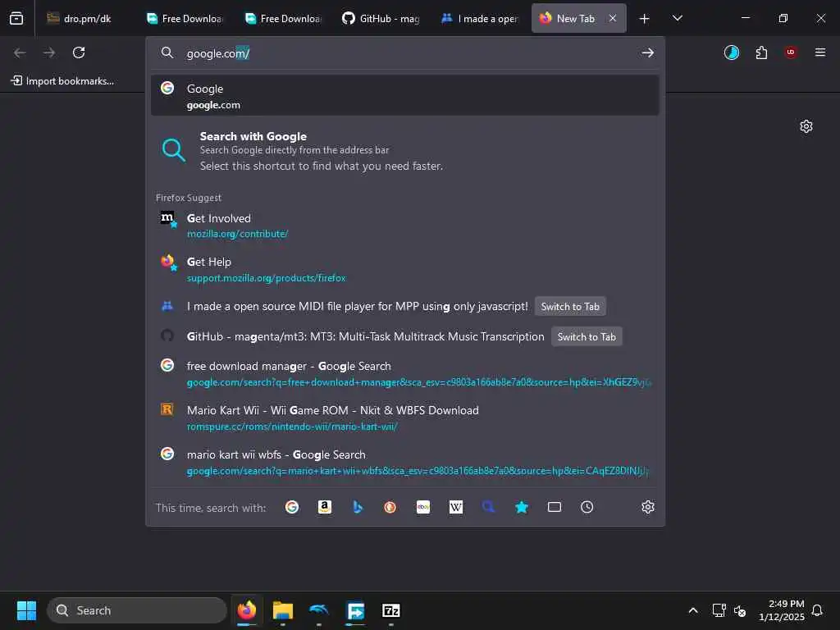The image size is (840, 630).
Task: Open mario kart wii wbfs Google Search
Action: click(x=404, y=462)
